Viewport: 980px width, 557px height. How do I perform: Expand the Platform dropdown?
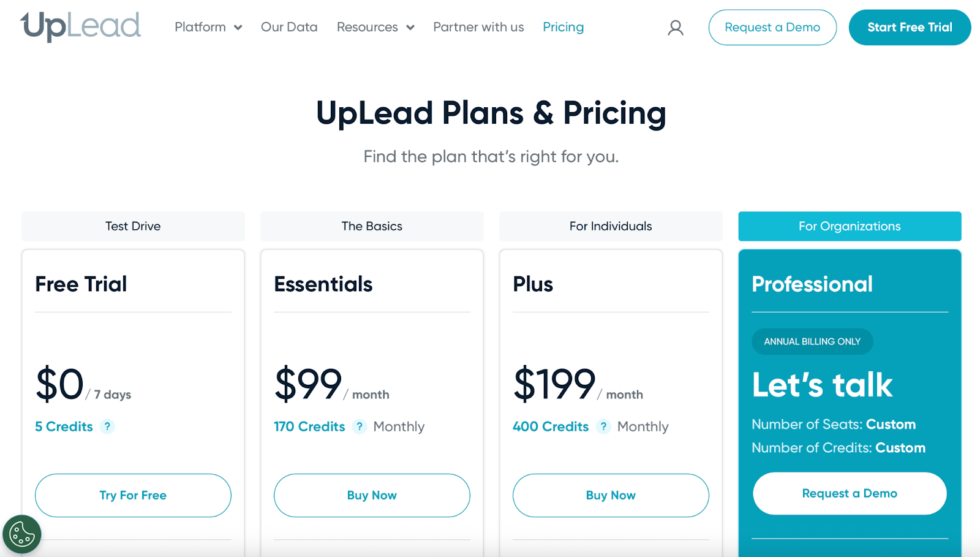pos(208,27)
